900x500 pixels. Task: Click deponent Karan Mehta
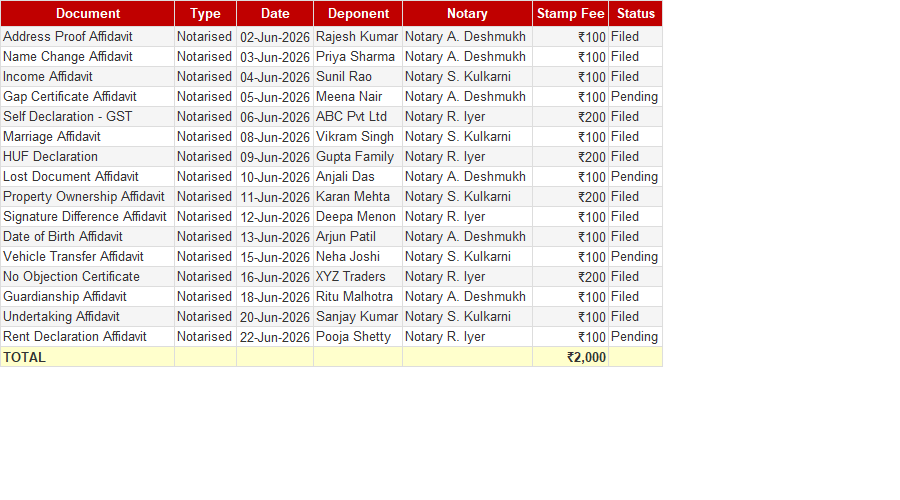tap(358, 197)
